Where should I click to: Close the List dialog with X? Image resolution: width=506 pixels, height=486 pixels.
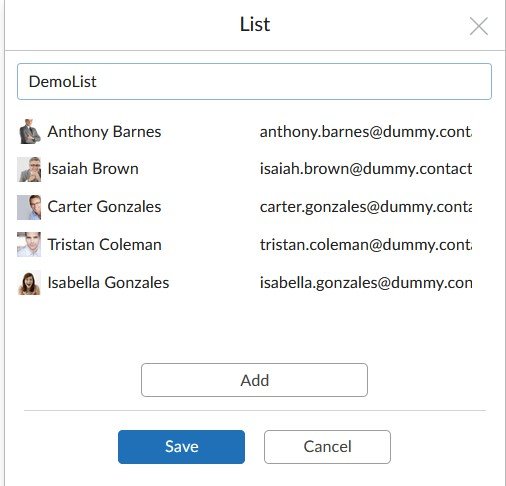pyautogui.click(x=479, y=26)
